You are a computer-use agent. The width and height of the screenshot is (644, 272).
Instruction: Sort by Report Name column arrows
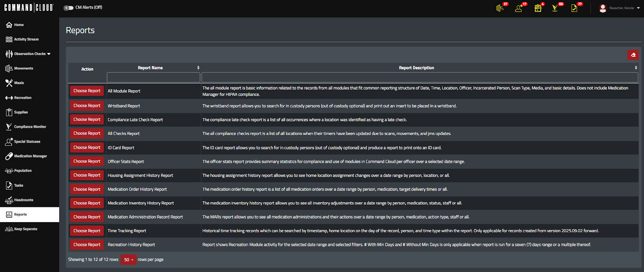pos(198,67)
